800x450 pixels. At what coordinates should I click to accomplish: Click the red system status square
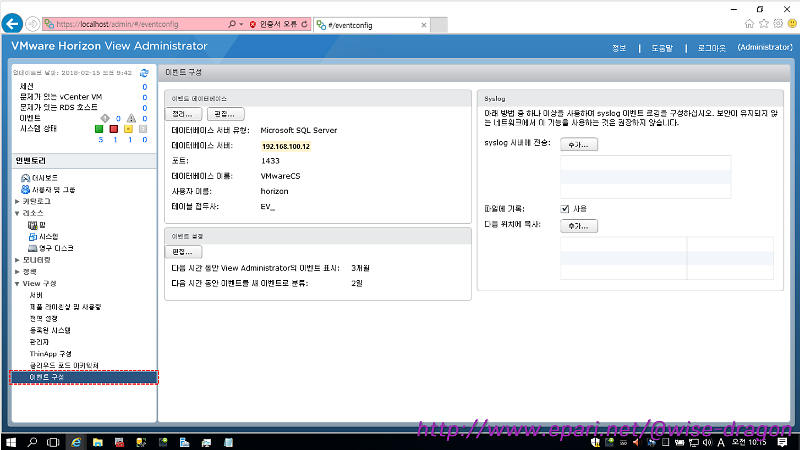click(114, 129)
